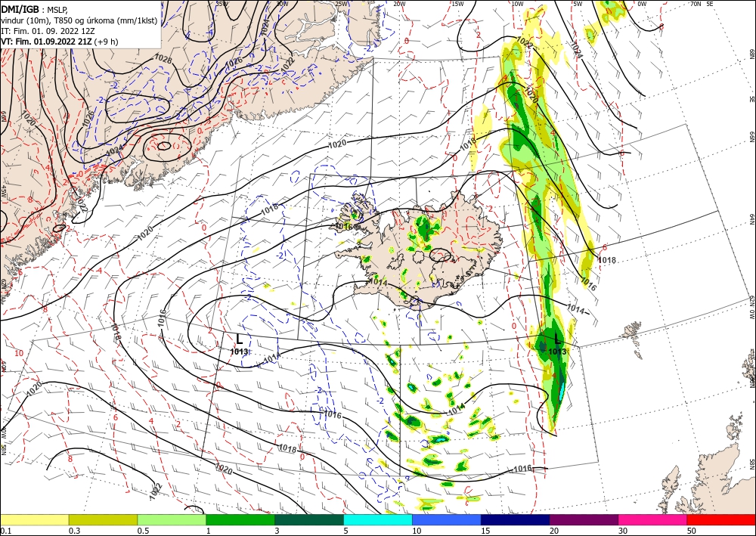Click the '0.5' value under the legend
Viewport: 756px width, 536px height.
143,531
